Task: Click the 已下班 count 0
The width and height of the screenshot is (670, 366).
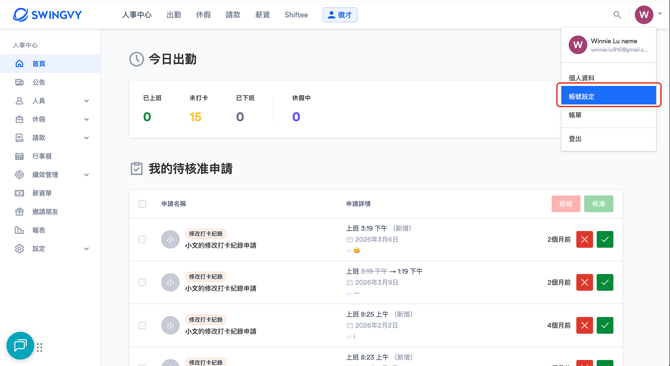Action: pos(240,117)
